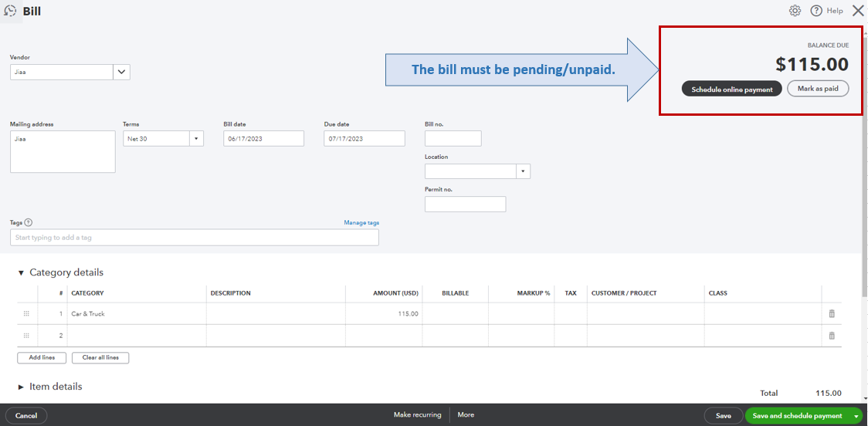Viewport: 868px width, 426px height.
Task: Collapse the Category details section
Action: pyautogui.click(x=22, y=273)
